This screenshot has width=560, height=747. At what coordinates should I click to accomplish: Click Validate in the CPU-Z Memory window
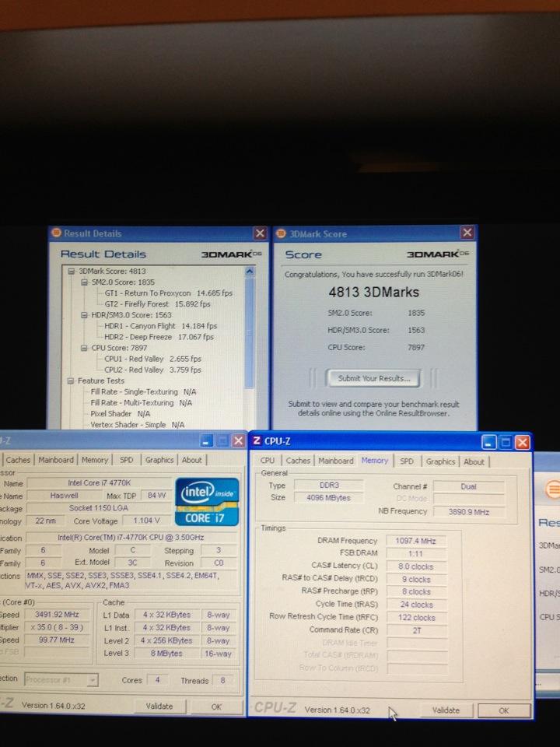click(446, 710)
